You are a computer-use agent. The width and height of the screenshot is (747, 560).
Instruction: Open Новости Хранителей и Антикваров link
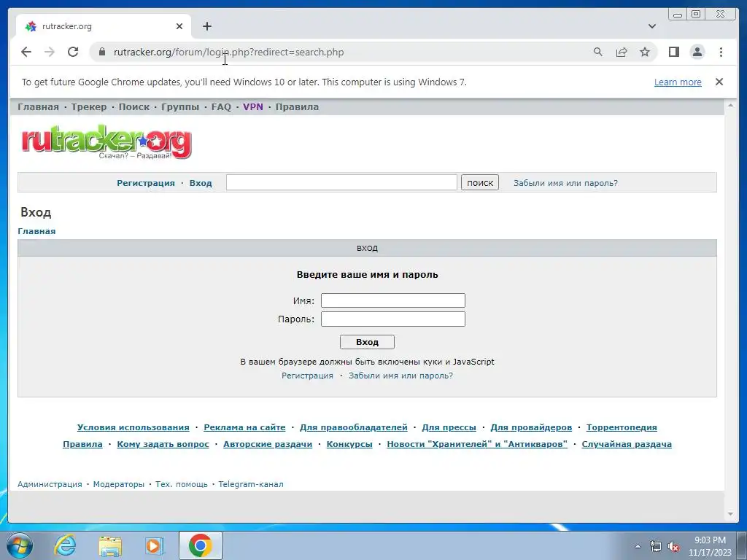[x=477, y=444]
